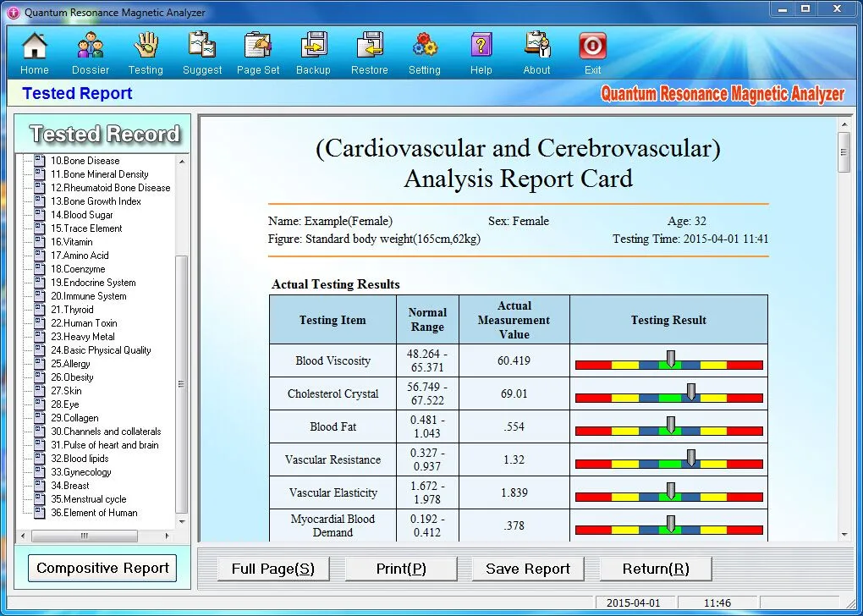Click the Help book icon
This screenshot has width=863, height=616.
pos(481,47)
